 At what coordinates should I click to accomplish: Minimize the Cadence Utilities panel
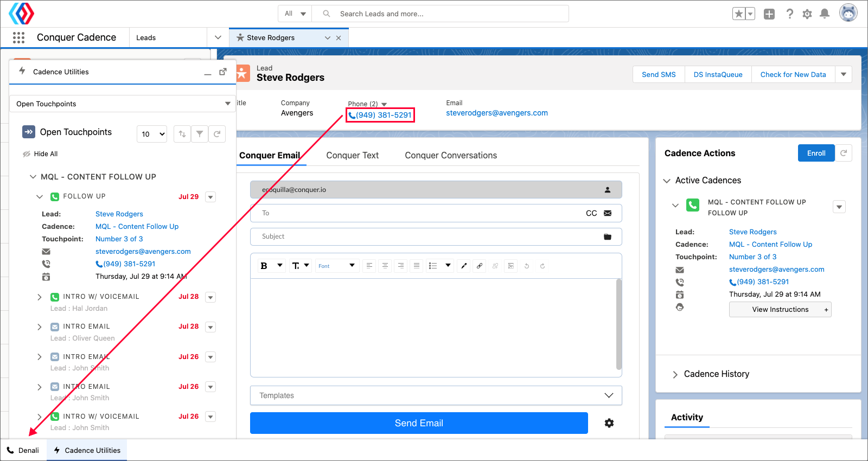[x=208, y=73]
